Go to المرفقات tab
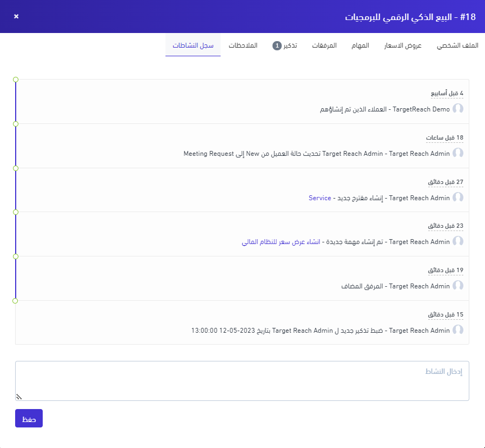Screen dimensions: 485x448 (324, 45)
